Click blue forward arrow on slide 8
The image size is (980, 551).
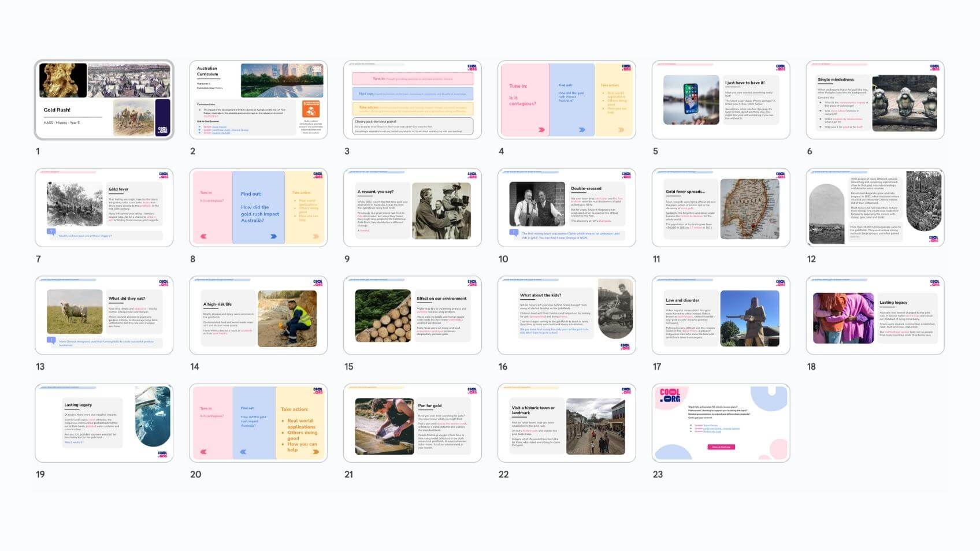coord(273,236)
